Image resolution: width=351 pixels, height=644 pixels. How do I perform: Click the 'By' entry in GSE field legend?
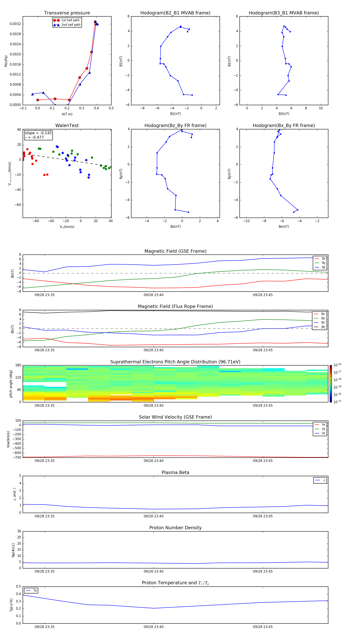(x=320, y=263)
